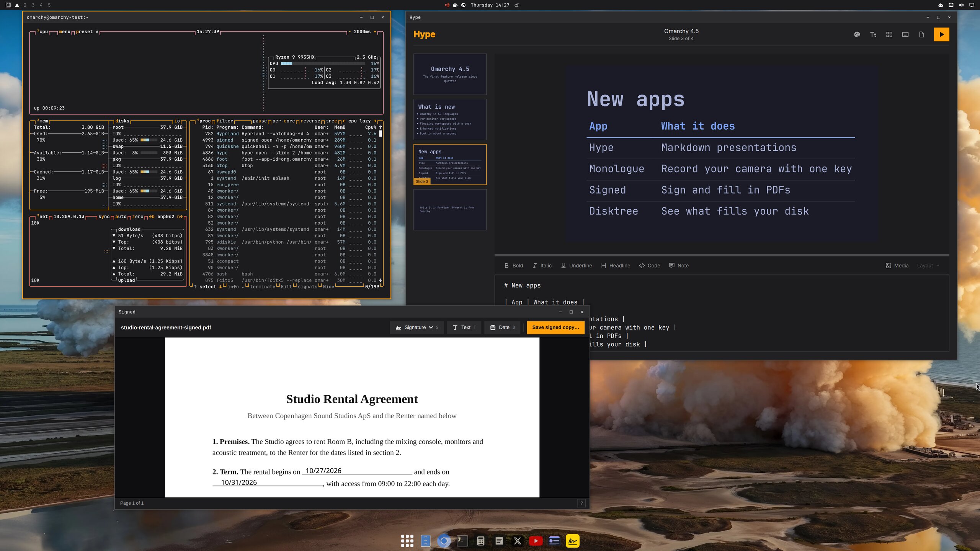Open the btop menu

pyautogui.click(x=64, y=32)
